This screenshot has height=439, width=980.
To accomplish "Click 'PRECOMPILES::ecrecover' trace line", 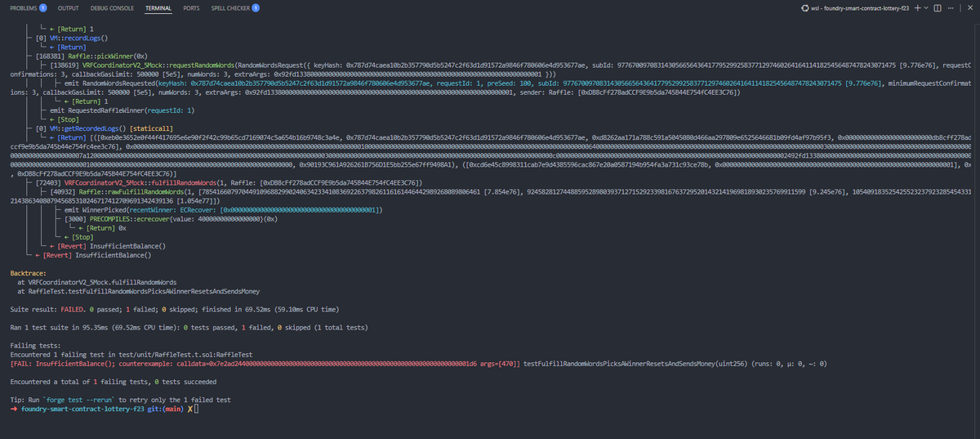I will point(173,218).
